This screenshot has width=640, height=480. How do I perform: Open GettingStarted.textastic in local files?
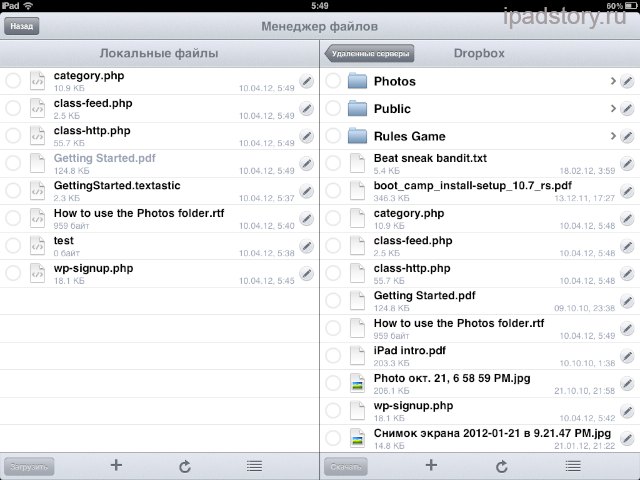coord(160,191)
